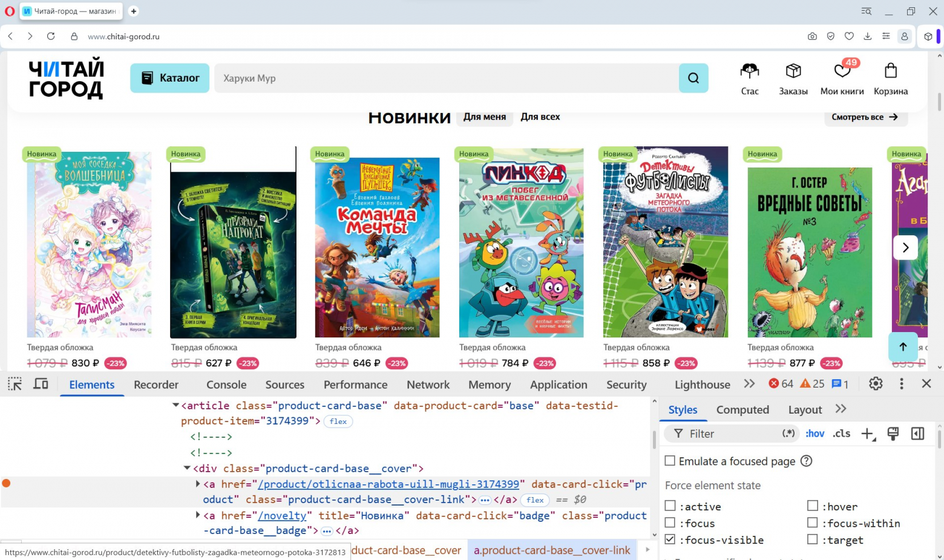Add new style rule plus icon

pyautogui.click(x=868, y=434)
